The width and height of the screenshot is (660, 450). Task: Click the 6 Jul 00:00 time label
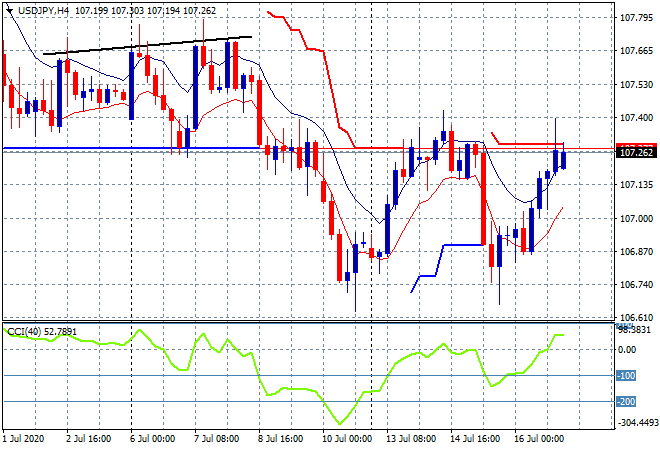152,439
